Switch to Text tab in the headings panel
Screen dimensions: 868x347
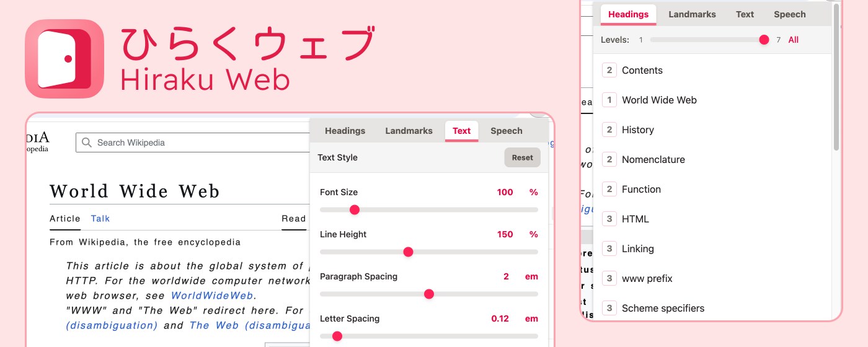(x=745, y=14)
